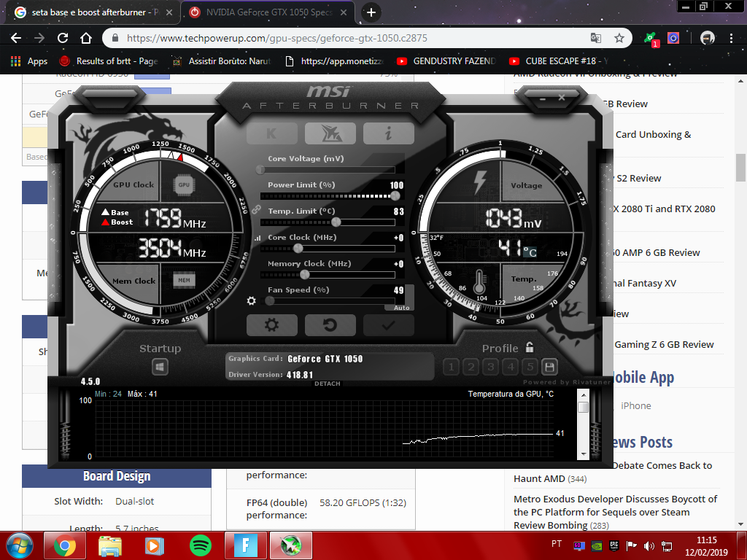
Task: Open the green extension with red badge
Action: [x=651, y=39]
